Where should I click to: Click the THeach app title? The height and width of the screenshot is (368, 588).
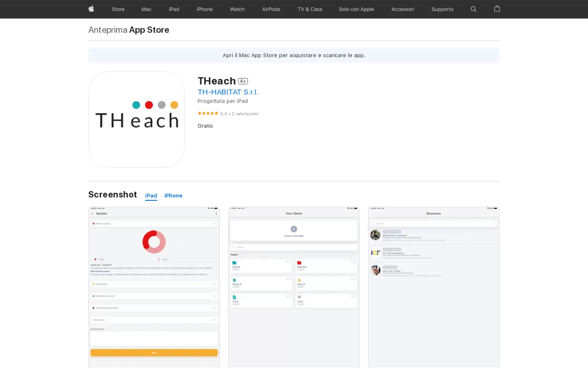click(217, 81)
